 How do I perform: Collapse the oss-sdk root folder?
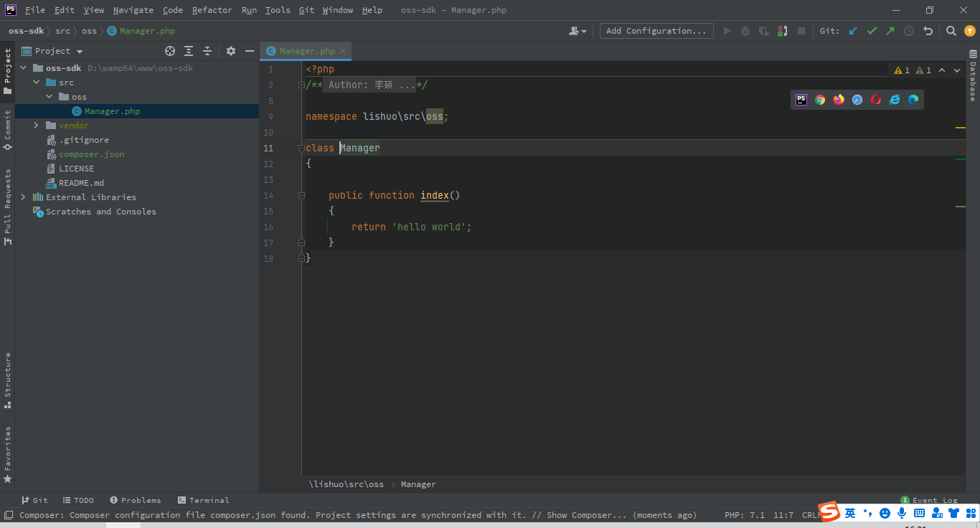[24, 68]
